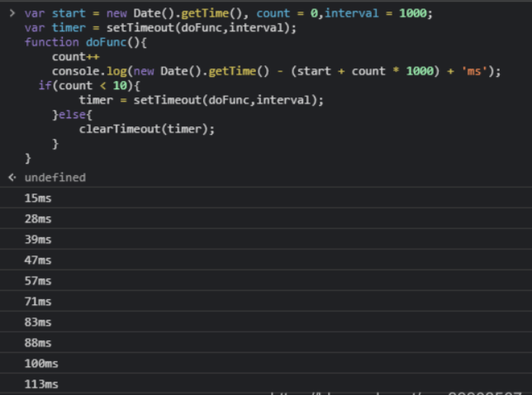This screenshot has height=395, width=532.
Task: Click the 'count++' code line
Action: tap(76, 57)
